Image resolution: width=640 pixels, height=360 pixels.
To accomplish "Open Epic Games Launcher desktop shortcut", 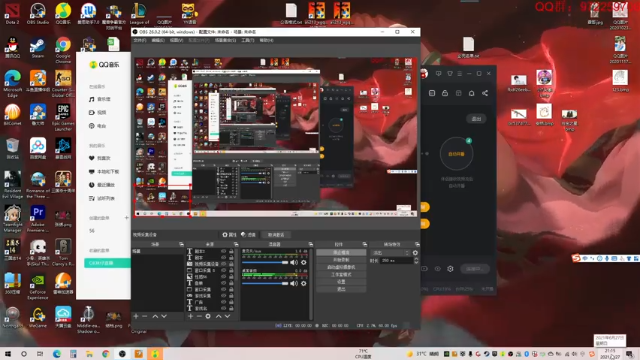I will [x=63, y=117].
